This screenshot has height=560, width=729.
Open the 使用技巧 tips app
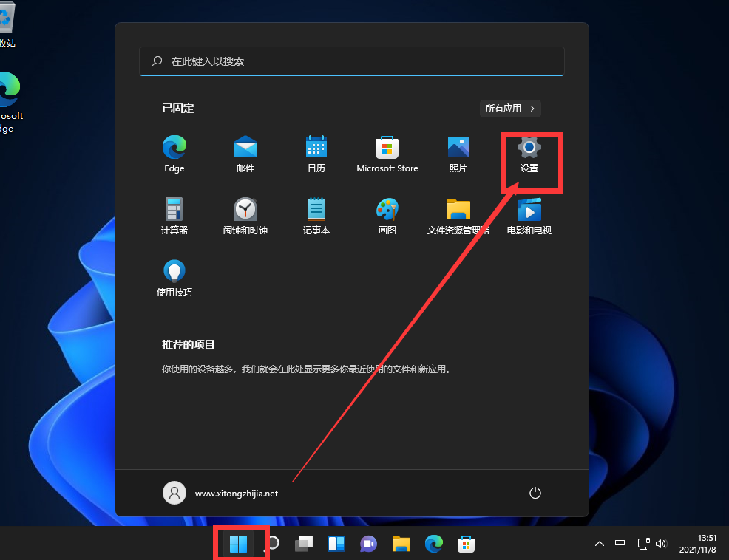[174, 277]
